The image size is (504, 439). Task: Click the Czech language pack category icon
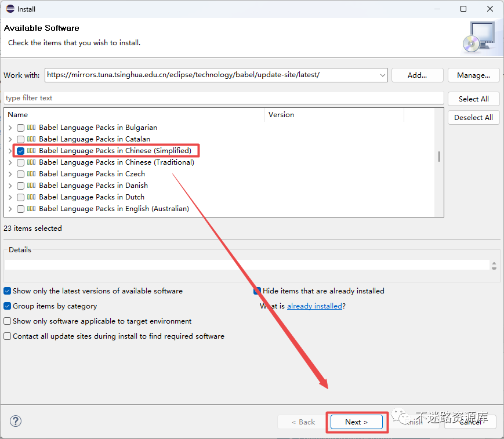pyautogui.click(x=31, y=173)
